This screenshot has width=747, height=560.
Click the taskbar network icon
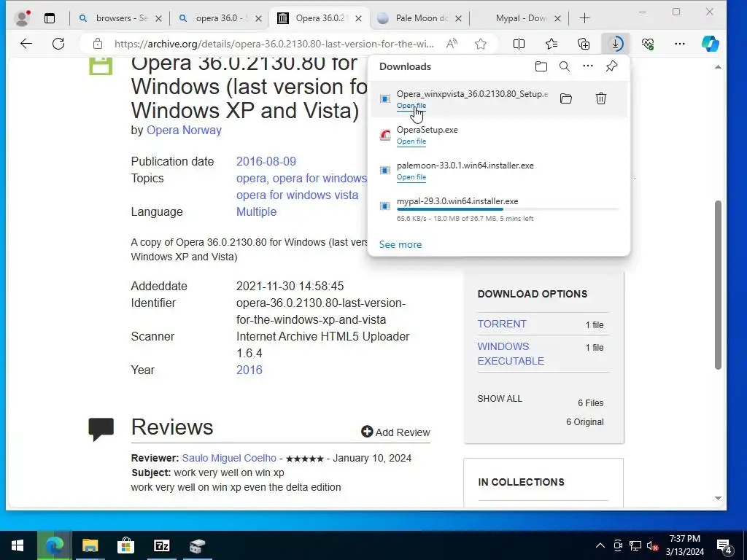635,545
